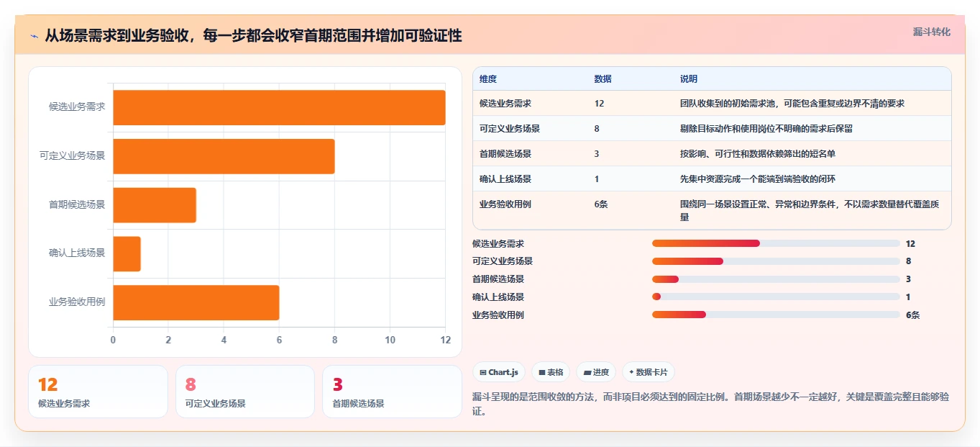This screenshot has height=447, width=980.
Task: Click the x-axis tick labeled 10
Action: 390,340
